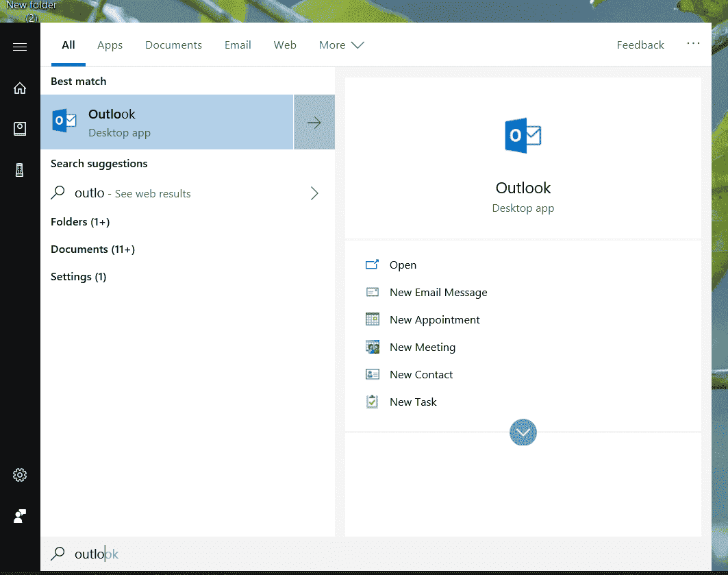Expand more actions with the round chevron button
Image resolution: width=728 pixels, height=575 pixels.
pyautogui.click(x=523, y=432)
